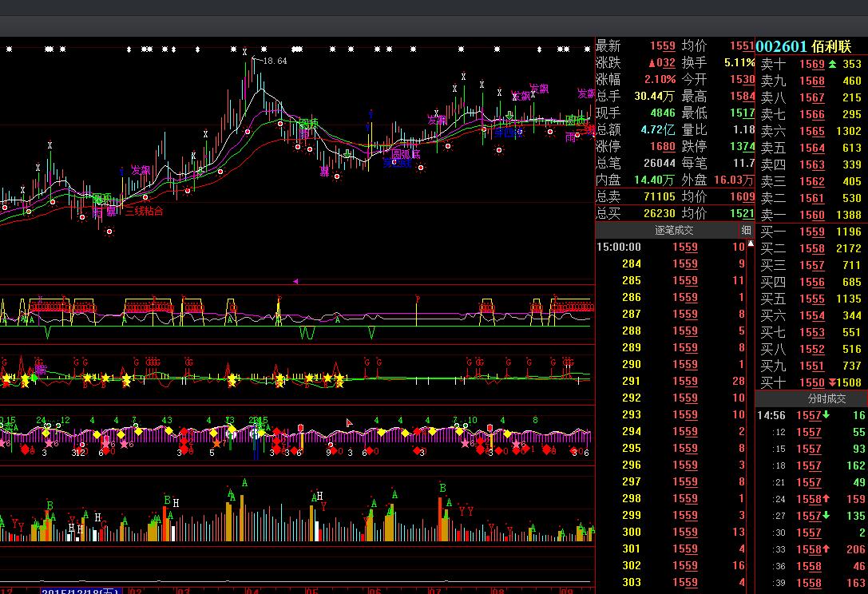
Task: Click the red up arrow in the :33 row
Action: 826,549
